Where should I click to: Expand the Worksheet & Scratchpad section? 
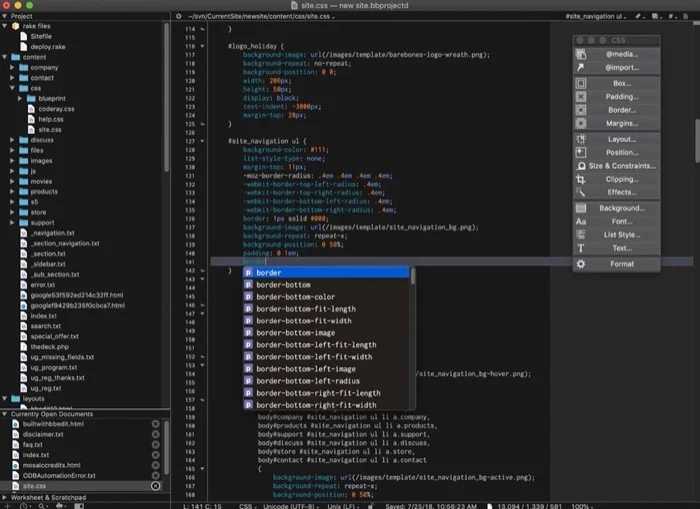pos(5,496)
